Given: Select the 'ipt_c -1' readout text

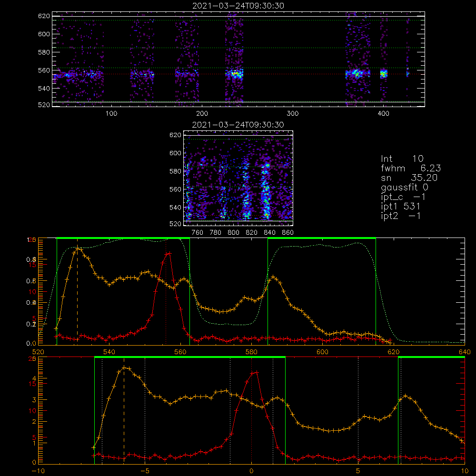Looking at the screenshot, I should (403, 197).
